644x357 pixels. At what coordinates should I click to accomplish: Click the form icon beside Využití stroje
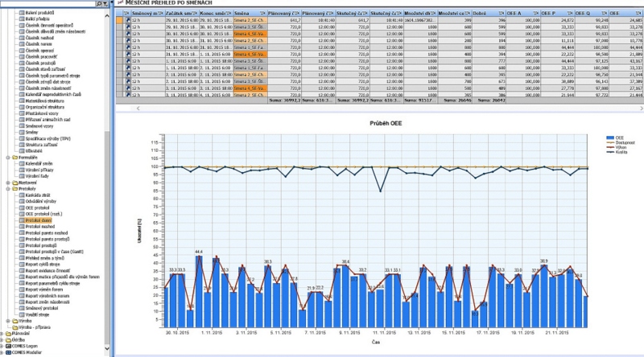[x=22, y=314]
